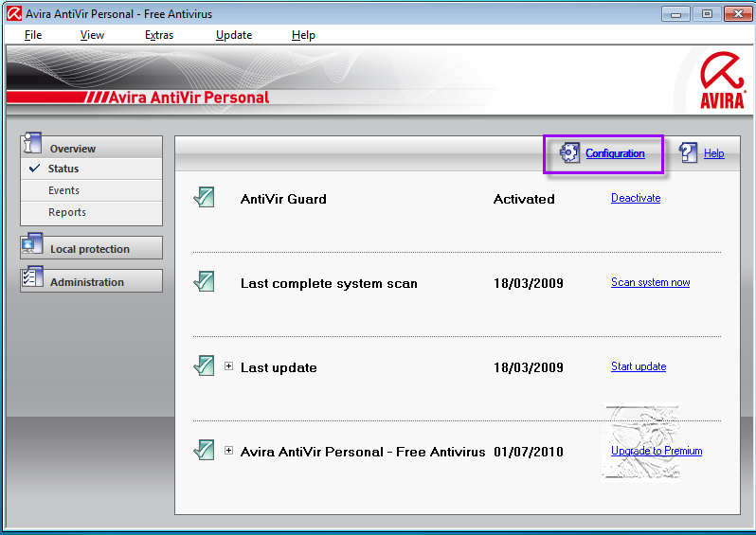Expand the Local protection section
The height and width of the screenshot is (535, 756).
[x=90, y=249]
